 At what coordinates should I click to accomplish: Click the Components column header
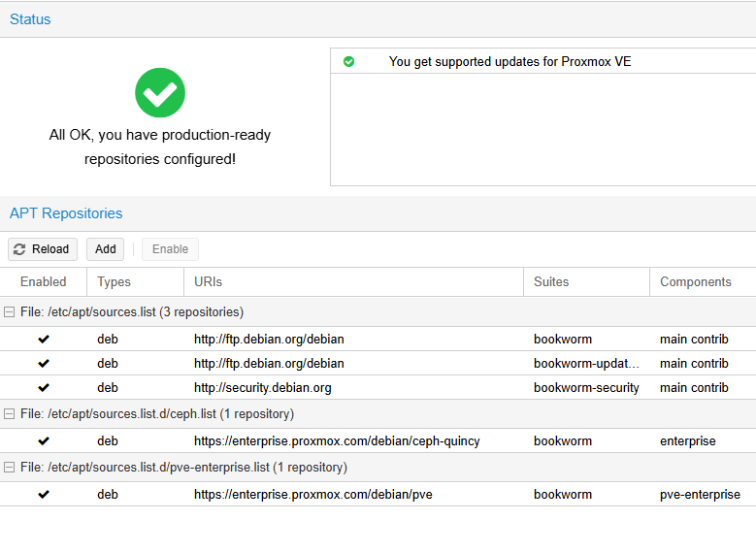coord(703,282)
